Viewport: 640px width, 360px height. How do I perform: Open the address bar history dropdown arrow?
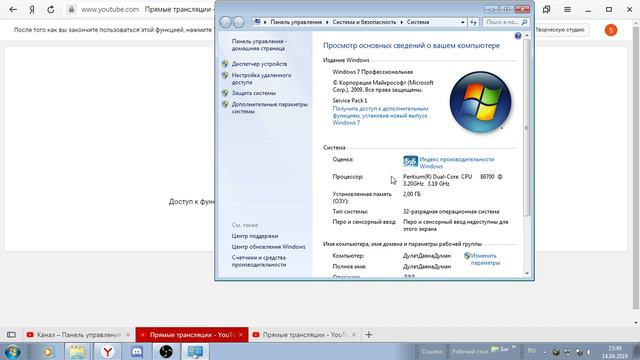(x=462, y=22)
